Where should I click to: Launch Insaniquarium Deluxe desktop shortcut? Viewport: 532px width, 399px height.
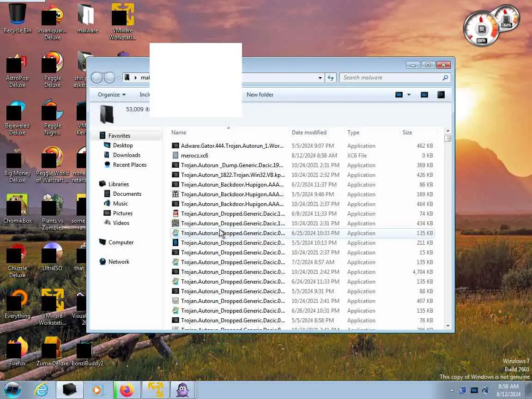click(x=52, y=22)
